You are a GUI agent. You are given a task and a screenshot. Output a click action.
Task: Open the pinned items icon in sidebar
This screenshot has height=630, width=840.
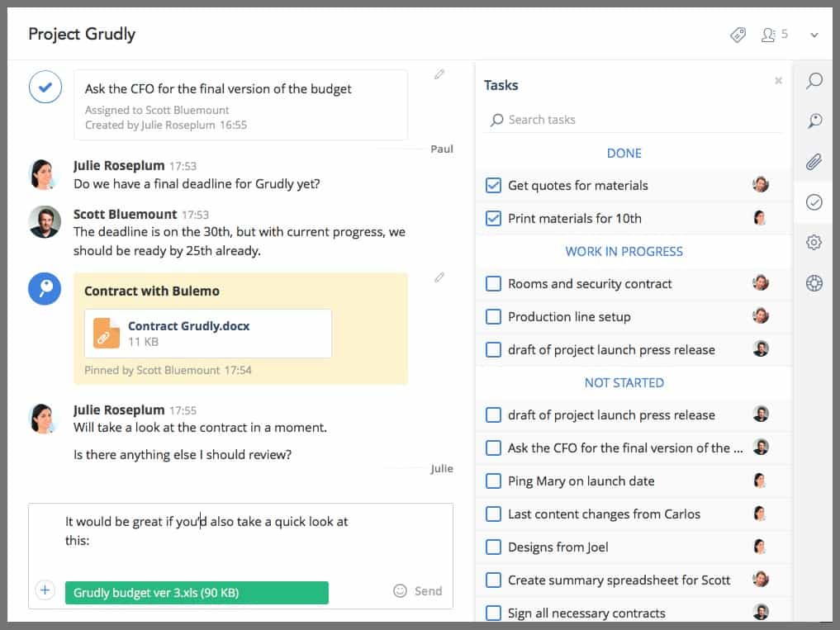click(x=814, y=121)
